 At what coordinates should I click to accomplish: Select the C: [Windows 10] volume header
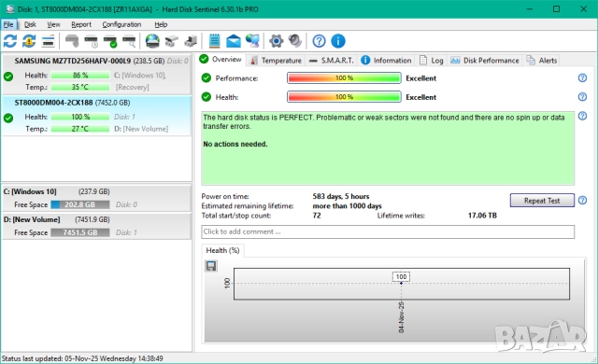pyautogui.click(x=30, y=191)
